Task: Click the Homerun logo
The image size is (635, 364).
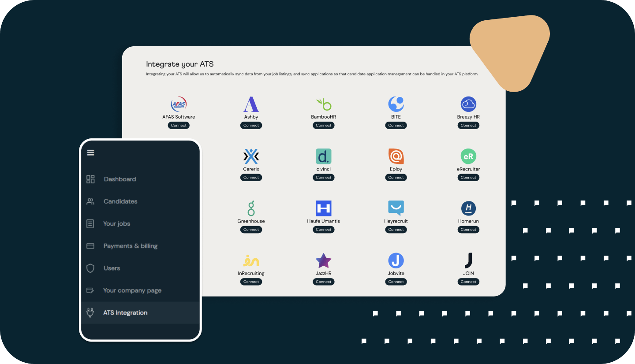Action: pyautogui.click(x=468, y=208)
